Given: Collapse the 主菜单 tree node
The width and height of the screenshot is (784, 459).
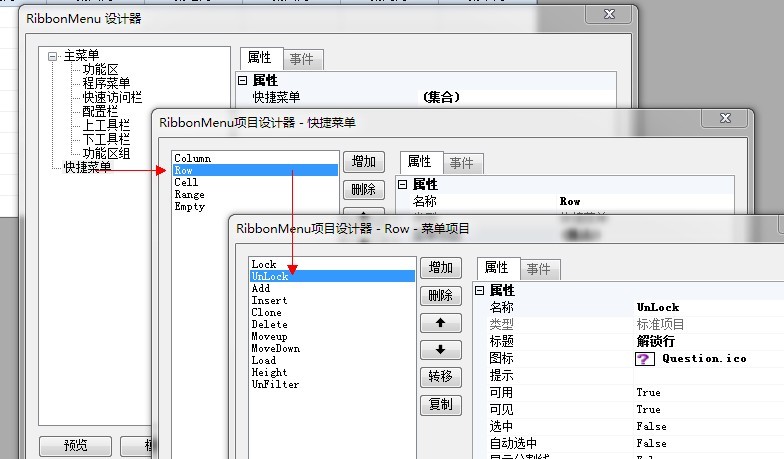Looking at the screenshot, I should (x=52, y=56).
